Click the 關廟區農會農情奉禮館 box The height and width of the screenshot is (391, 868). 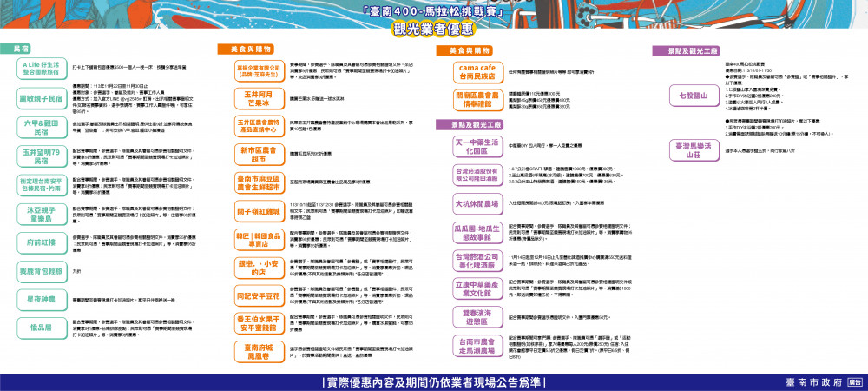[477, 100]
